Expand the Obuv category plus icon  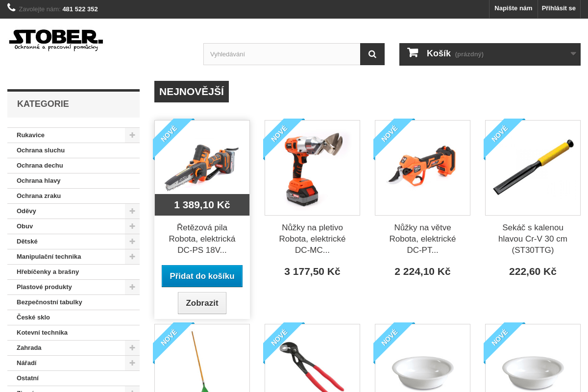(x=132, y=226)
